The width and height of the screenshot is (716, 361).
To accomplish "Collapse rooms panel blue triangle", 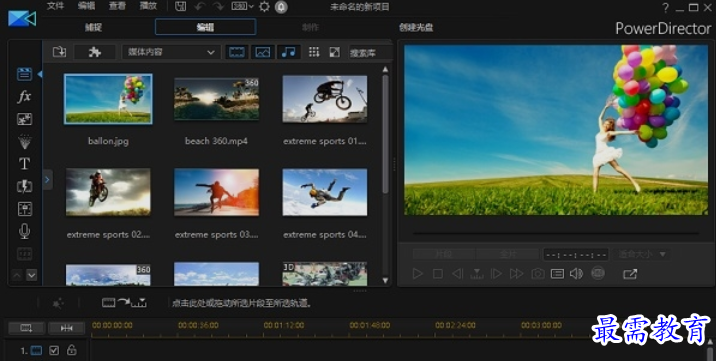I will click(x=40, y=74).
